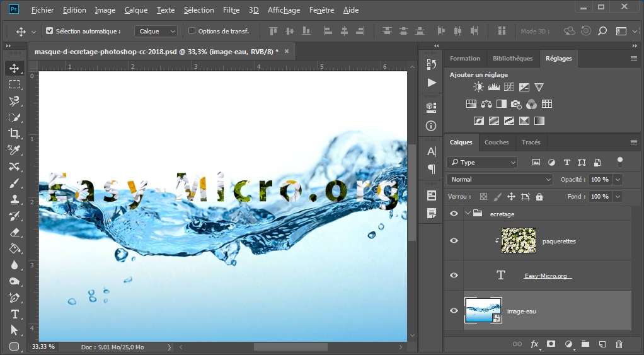Select the image-eau layer thumbnail
Screen dimensions: 644x355
(483, 311)
